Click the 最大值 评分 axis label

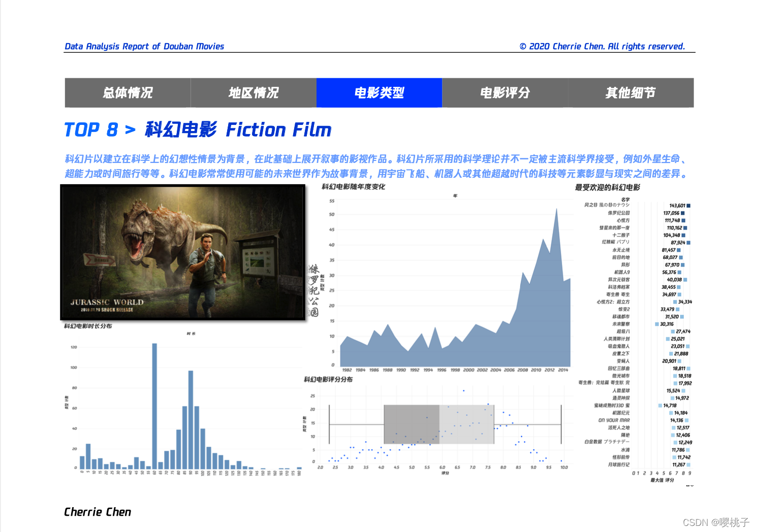(x=663, y=480)
